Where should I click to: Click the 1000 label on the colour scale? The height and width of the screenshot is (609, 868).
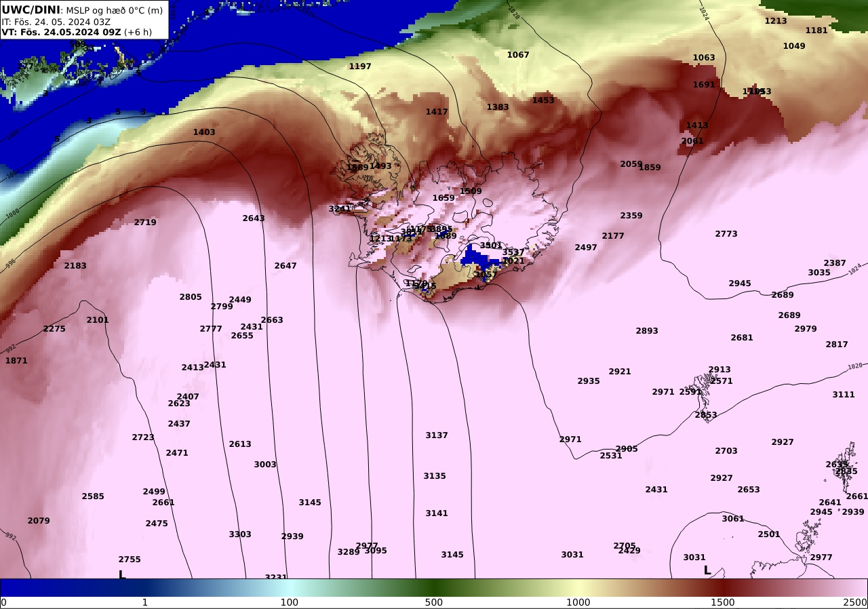point(578,602)
